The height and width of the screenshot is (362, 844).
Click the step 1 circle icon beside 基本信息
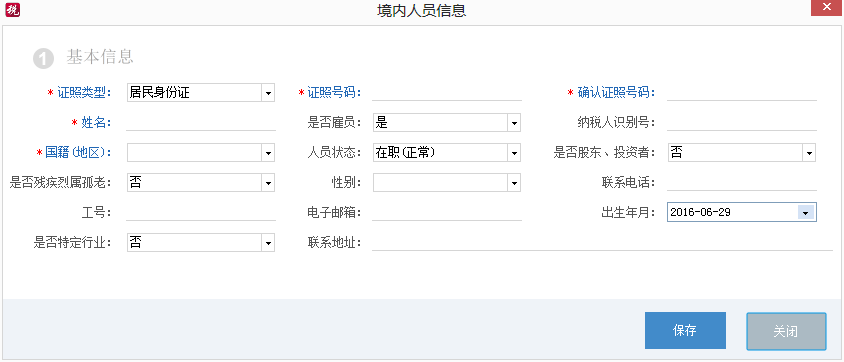coord(44,59)
